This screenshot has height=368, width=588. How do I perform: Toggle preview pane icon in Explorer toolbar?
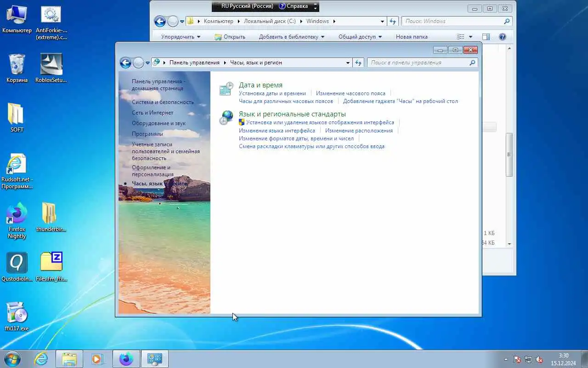486,37
